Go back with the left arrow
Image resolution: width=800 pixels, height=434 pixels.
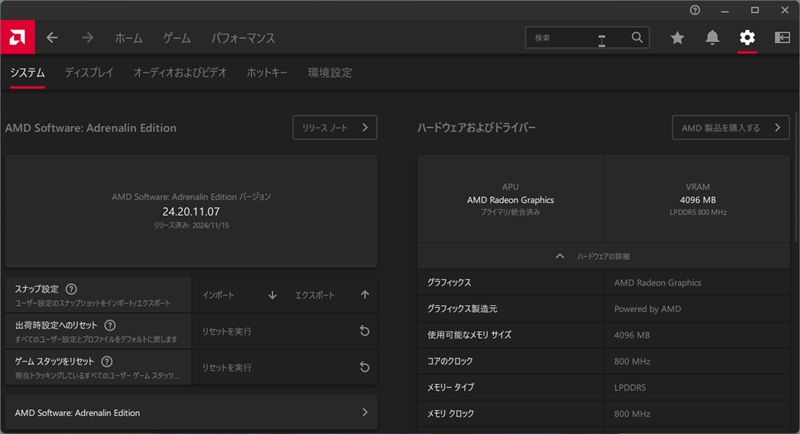(x=52, y=38)
